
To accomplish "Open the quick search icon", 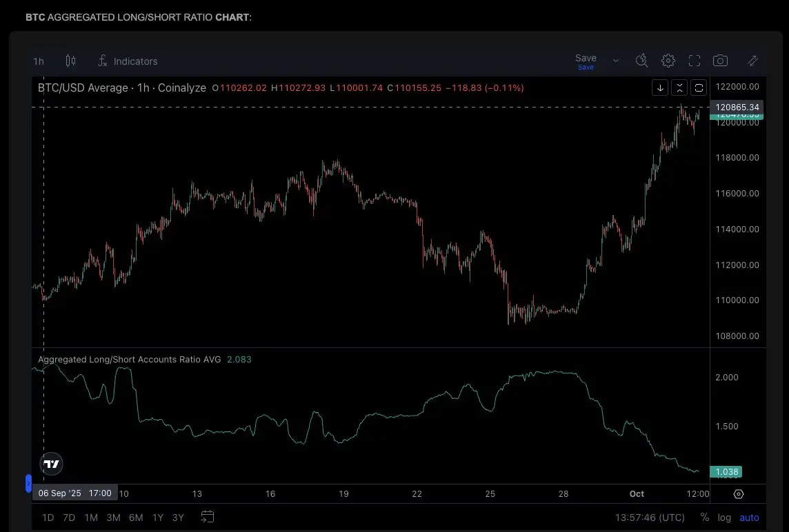I will [x=641, y=61].
